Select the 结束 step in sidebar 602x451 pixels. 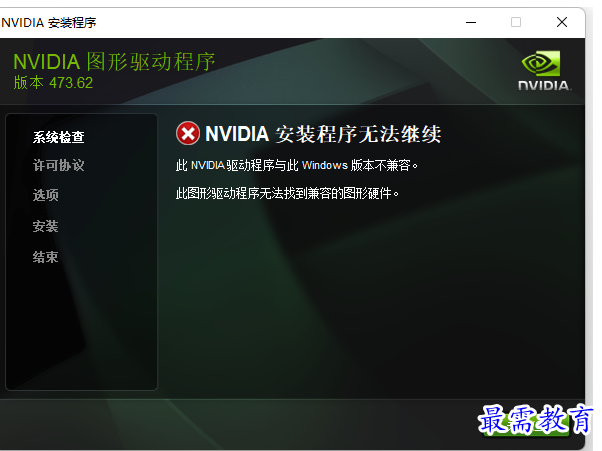coord(46,257)
